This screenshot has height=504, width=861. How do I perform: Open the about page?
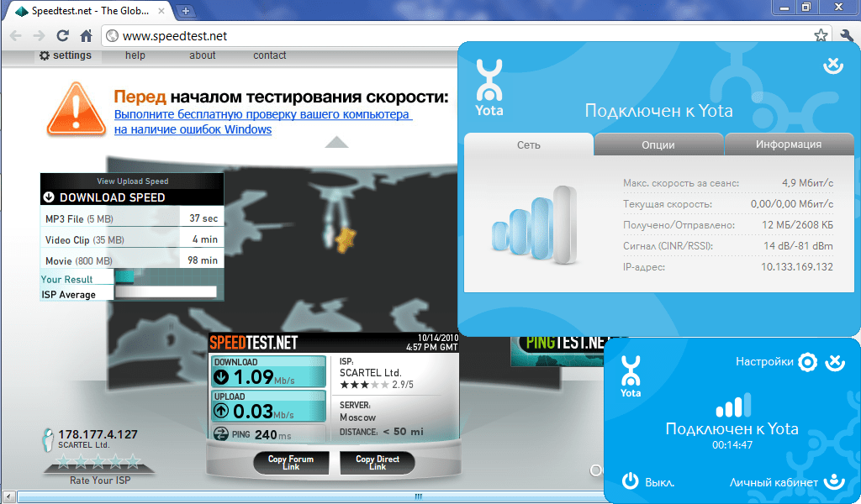tap(203, 55)
